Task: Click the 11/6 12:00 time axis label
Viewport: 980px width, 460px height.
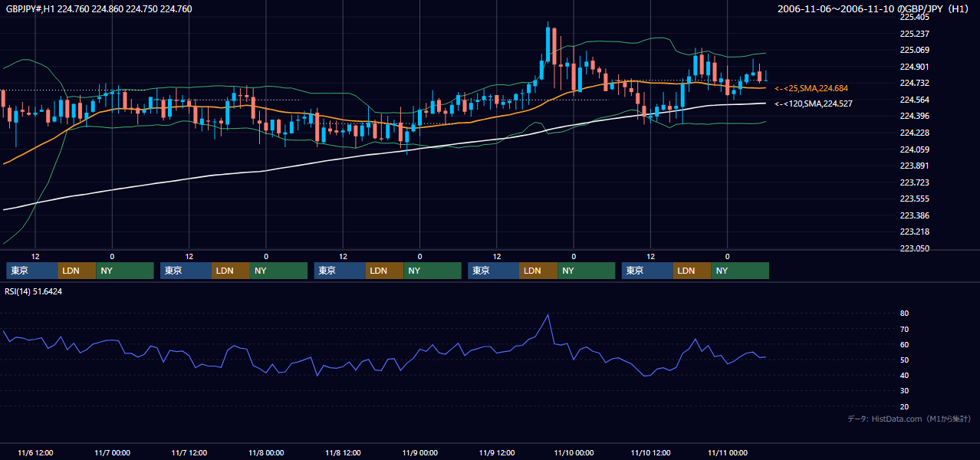Action: pos(35,453)
